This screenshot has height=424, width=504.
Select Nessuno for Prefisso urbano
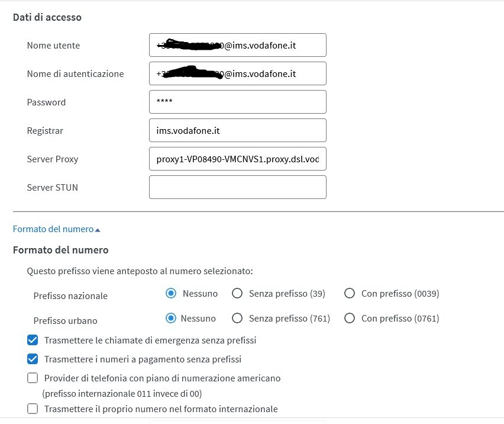click(172, 319)
